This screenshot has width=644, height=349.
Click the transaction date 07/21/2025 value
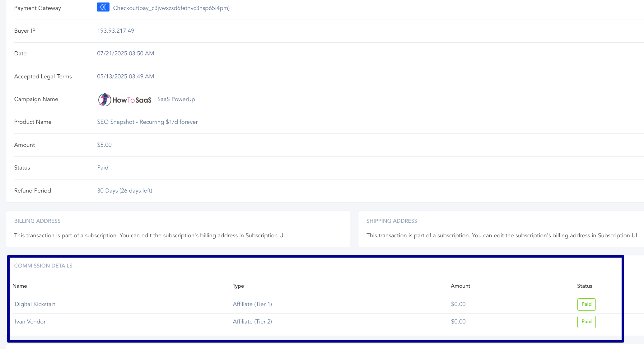tap(125, 54)
